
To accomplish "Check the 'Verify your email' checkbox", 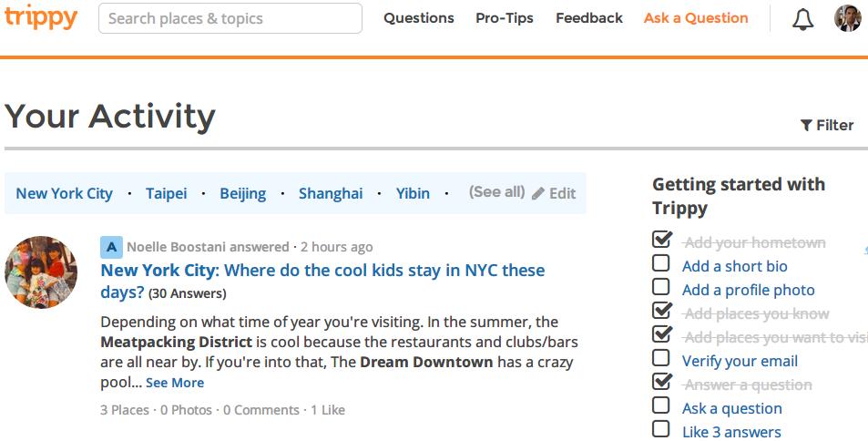I will 661,359.
